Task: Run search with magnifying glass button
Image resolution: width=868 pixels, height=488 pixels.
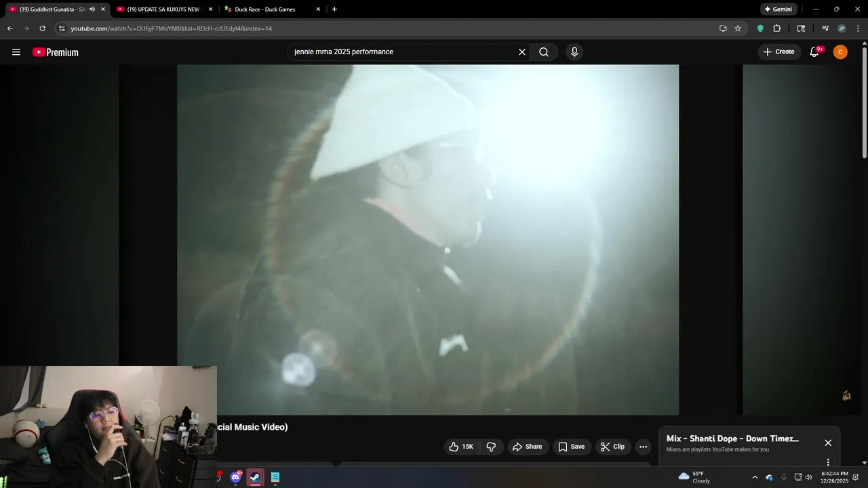Action: pos(544,52)
